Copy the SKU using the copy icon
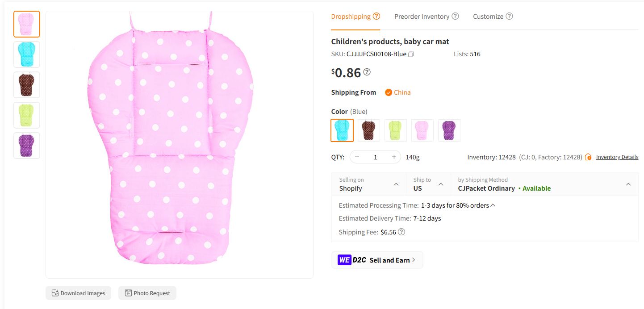This screenshot has width=644, height=309. 411,54
